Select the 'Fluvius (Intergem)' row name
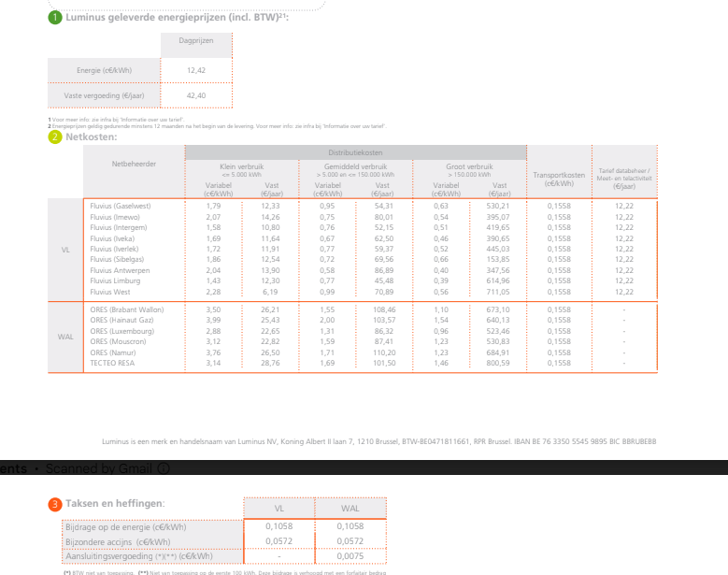This screenshot has height=575, width=728. [119, 227]
